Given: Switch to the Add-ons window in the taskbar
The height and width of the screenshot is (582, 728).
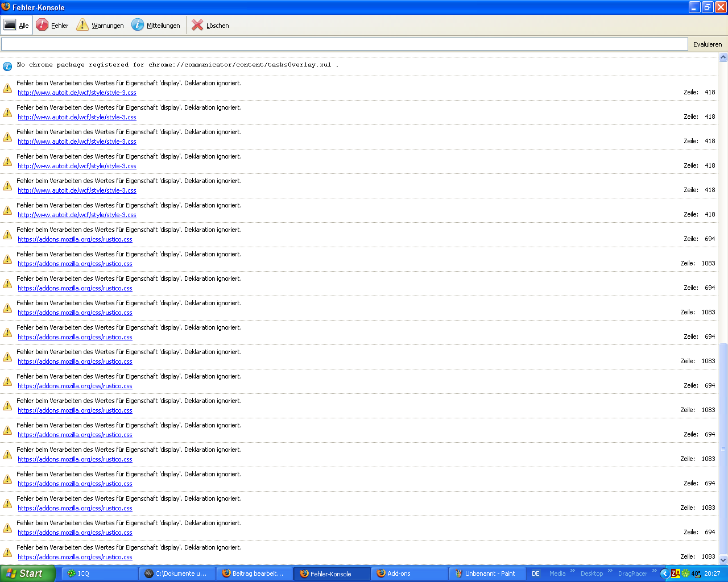Looking at the screenshot, I should [x=409, y=573].
